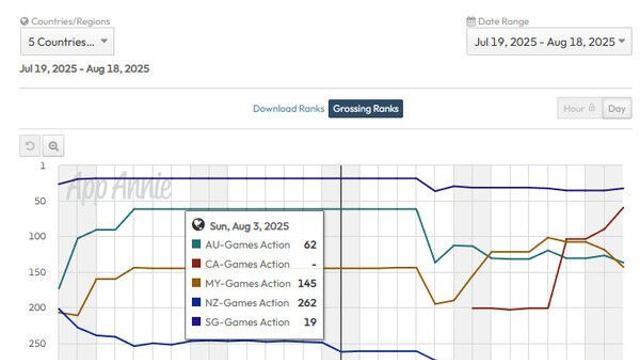This screenshot has width=640, height=360.
Task: Click the MY-Games Action label
Action: pos(248,283)
